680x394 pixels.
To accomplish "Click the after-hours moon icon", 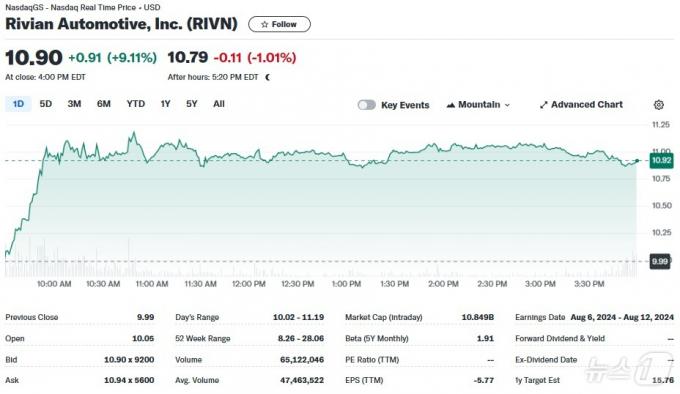I will coord(268,77).
